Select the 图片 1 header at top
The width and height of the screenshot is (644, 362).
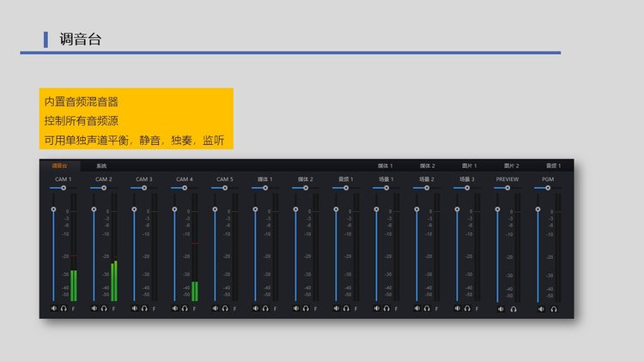coord(470,166)
